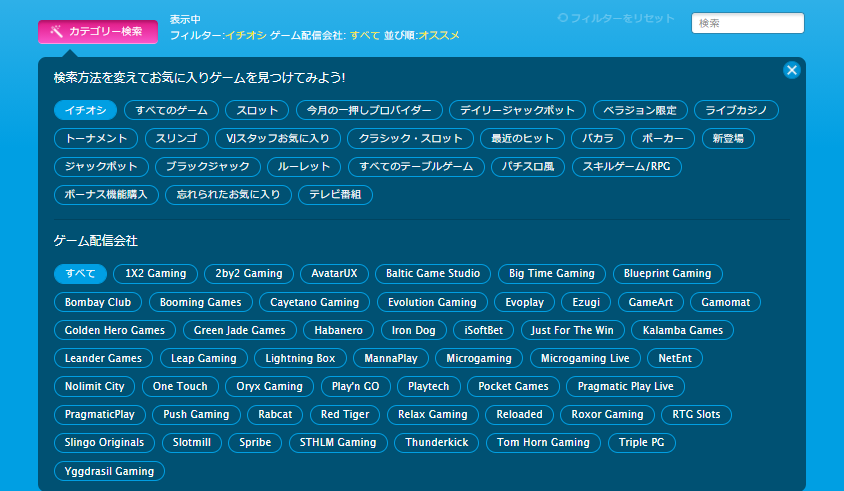Select テレビ番組 category
Screen dimensions: 844x491
point(335,194)
